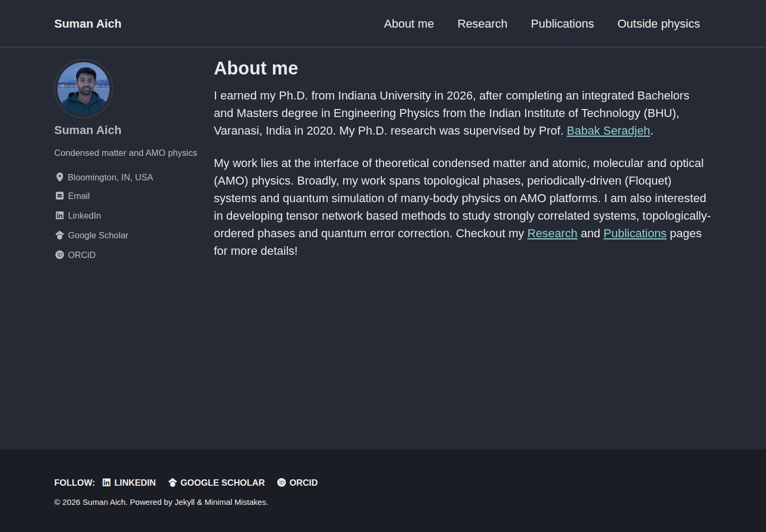Click the envelope icon next to Email
This screenshot has height=532, width=766.
coord(60,196)
